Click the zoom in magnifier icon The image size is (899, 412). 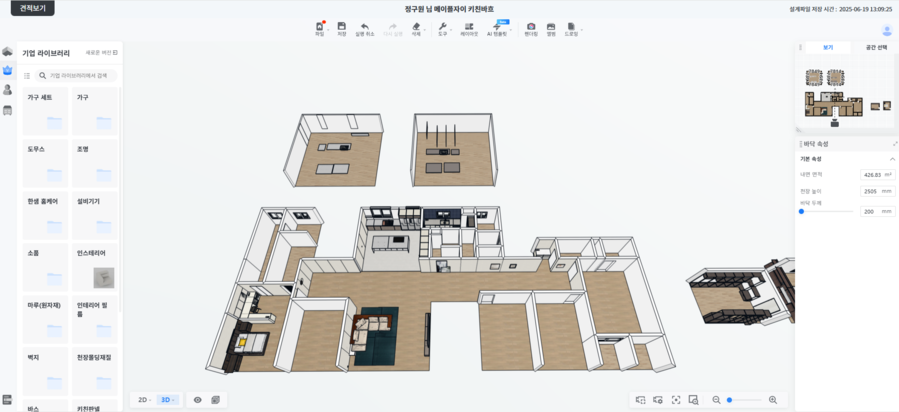point(773,400)
